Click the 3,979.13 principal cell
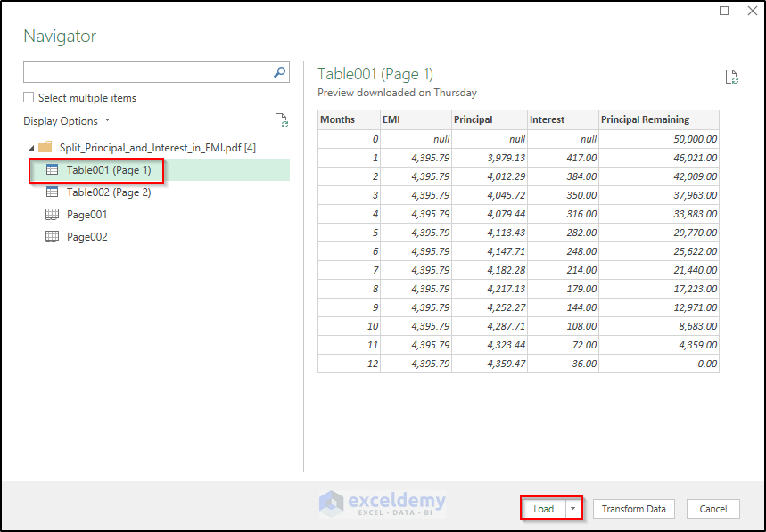Viewport: 766px width, 532px height. click(x=490, y=158)
